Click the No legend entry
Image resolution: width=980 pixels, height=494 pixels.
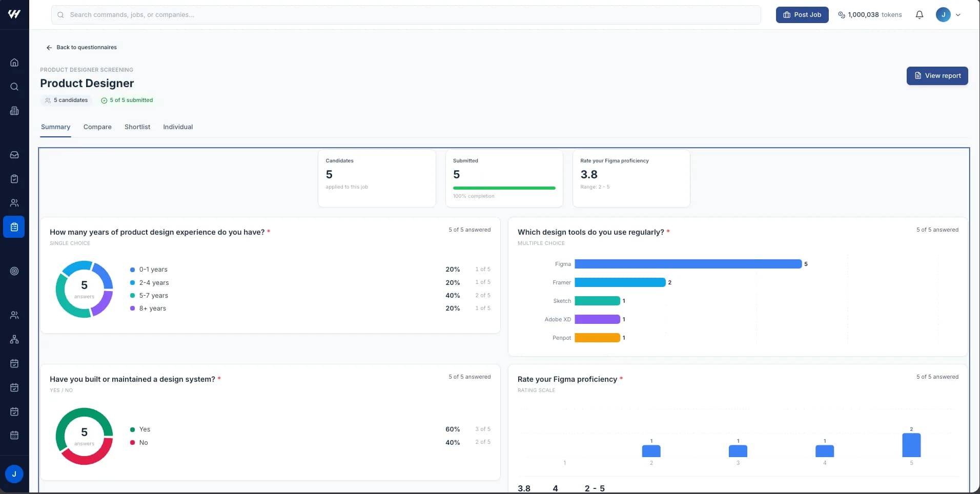pos(310,443)
